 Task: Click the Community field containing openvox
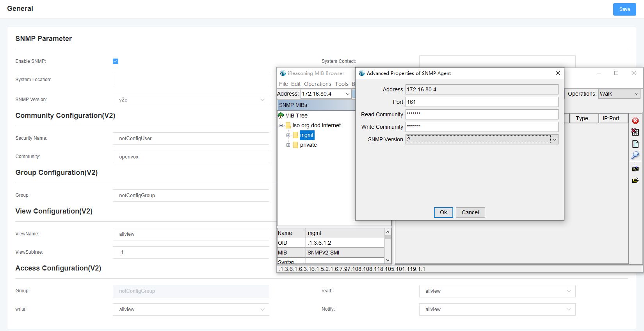(191, 157)
